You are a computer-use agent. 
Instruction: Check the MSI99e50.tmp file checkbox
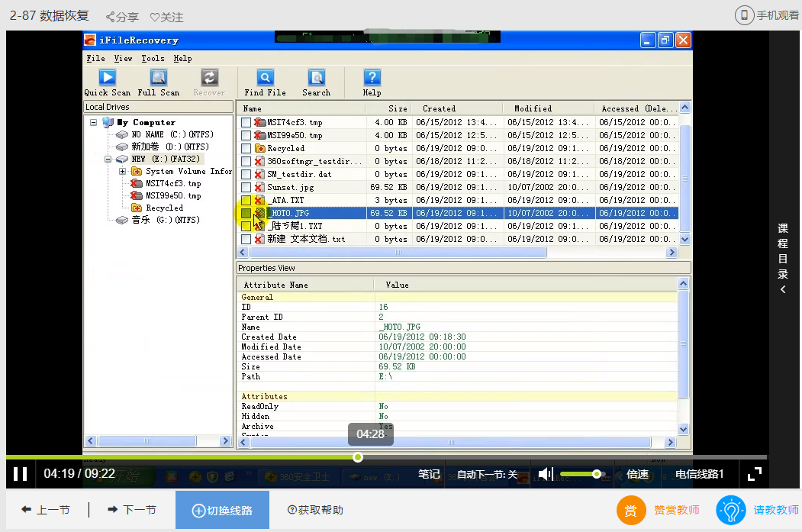pyautogui.click(x=246, y=136)
